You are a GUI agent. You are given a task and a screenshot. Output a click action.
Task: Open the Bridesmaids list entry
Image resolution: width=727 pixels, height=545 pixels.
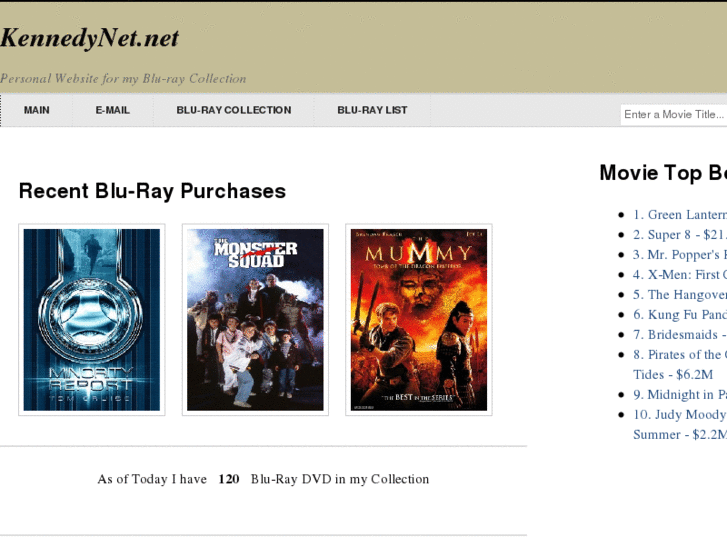pyautogui.click(x=680, y=334)
